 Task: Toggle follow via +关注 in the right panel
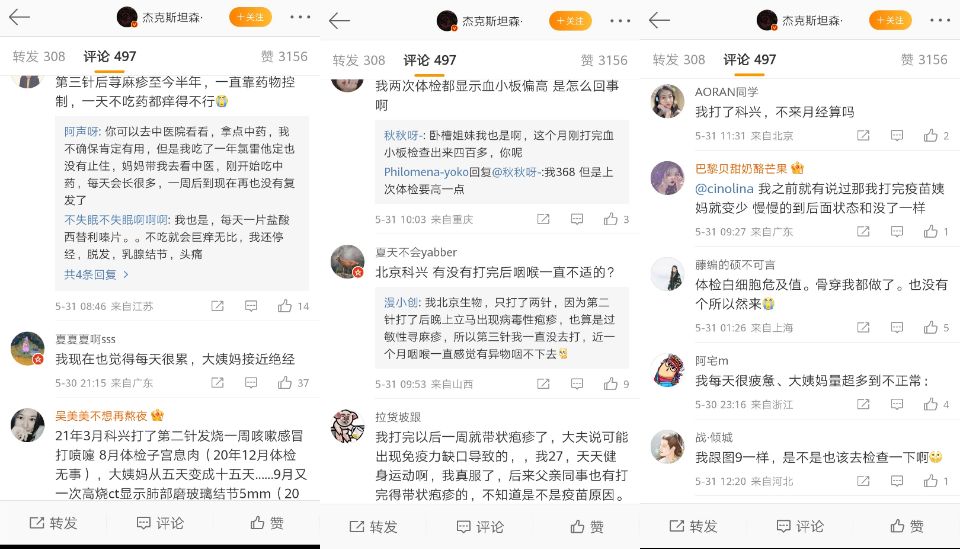coord(890,20)
